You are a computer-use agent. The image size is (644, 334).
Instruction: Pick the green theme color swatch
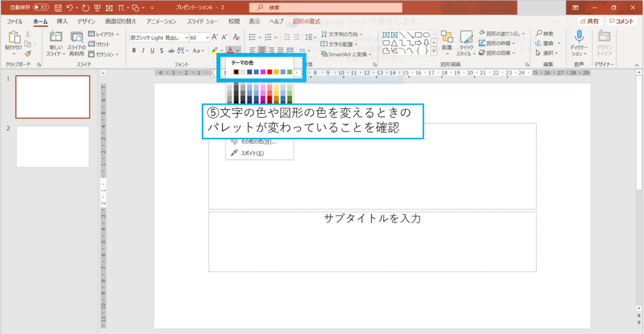point(290,72)
